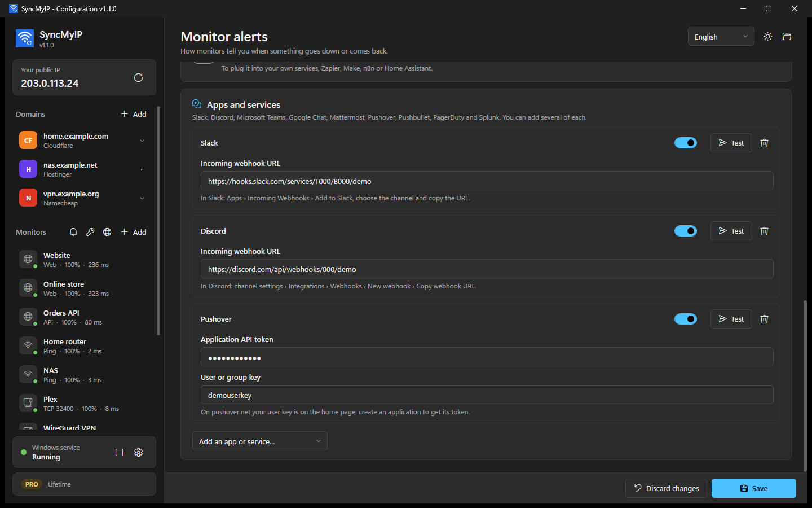The height and width of the screenshot is (508, 812).
Task: Expand nas.example.net domain
Action: pyautogui.click(x=142, y=169)
